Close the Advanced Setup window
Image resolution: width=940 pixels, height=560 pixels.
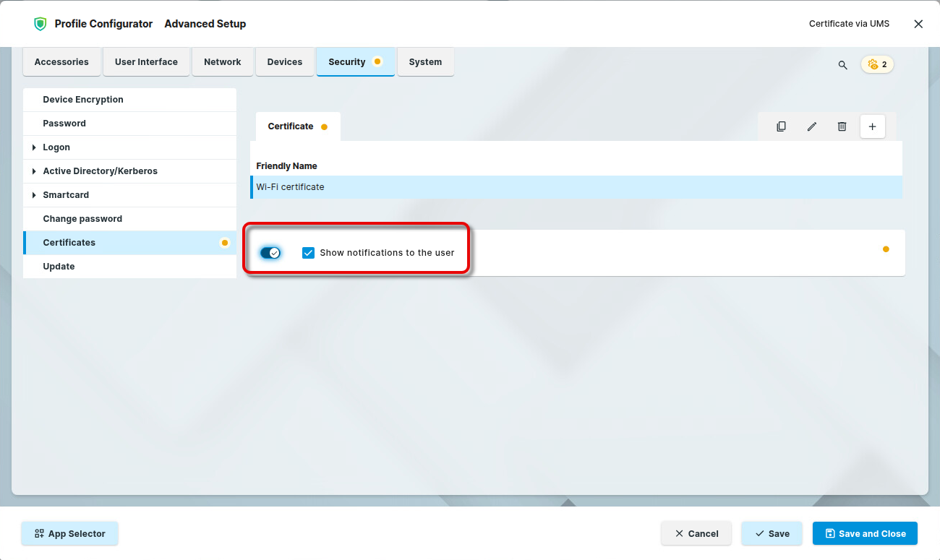coord(918,24)
